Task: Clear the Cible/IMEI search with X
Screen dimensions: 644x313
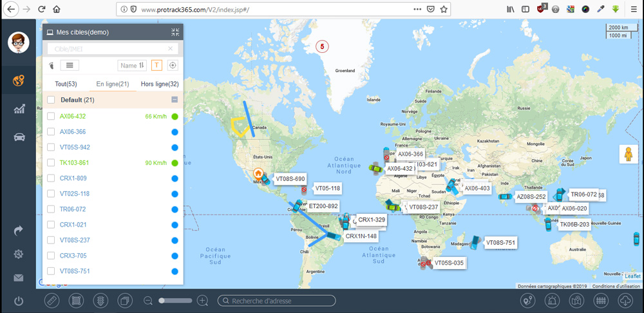Action: point(171,48)
